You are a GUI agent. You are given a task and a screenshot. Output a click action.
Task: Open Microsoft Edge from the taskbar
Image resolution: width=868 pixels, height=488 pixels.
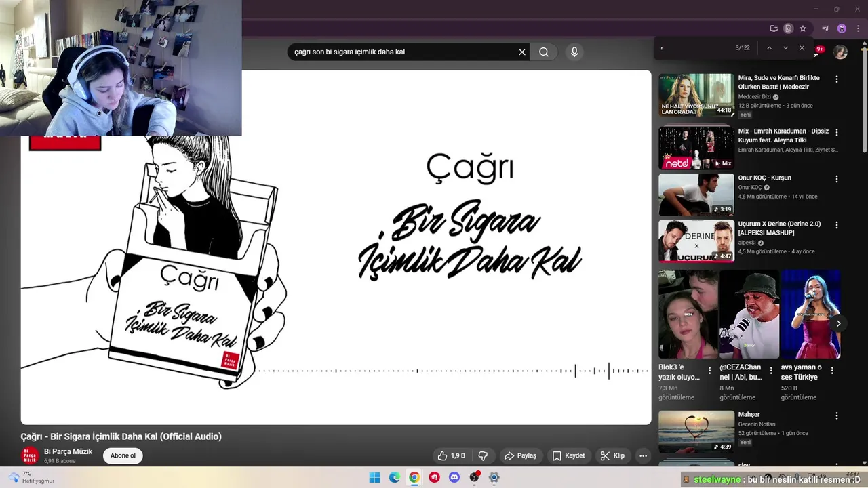click(x=395, y=477)
